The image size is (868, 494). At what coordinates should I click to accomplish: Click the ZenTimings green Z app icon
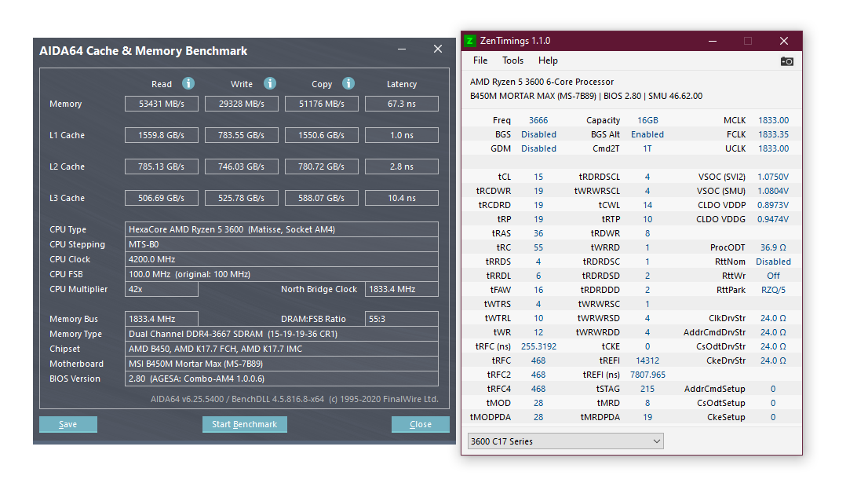pyautogui.click(x=470, y=40)
